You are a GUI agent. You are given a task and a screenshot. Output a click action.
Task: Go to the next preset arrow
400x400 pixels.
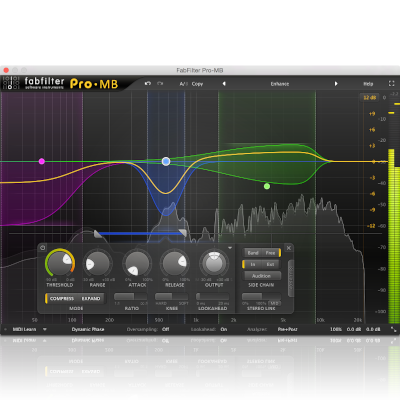(336, 84)
